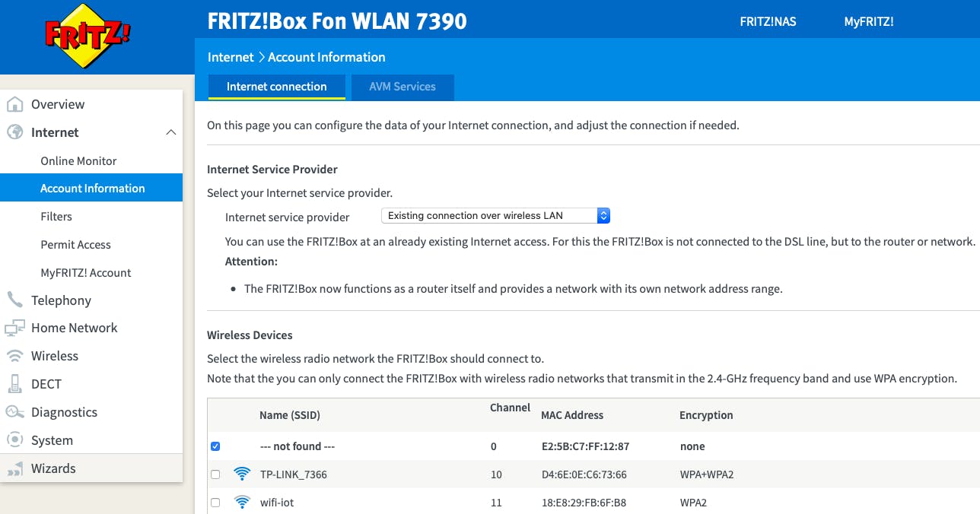
Task: Select the wifi-iot network checkbox
Action: [215, 503]
